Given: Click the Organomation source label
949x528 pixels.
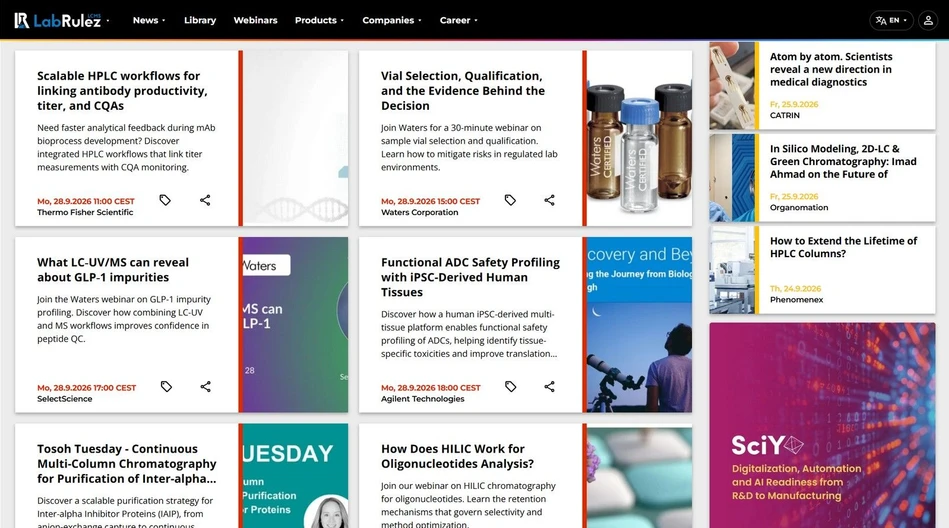Looking at the screenshot, I should [799, 208].
